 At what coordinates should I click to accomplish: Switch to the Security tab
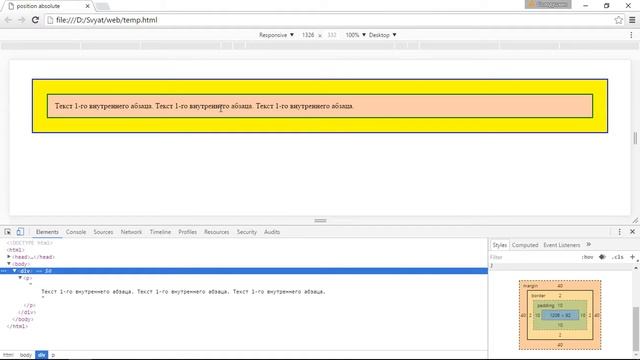point(247,232)
